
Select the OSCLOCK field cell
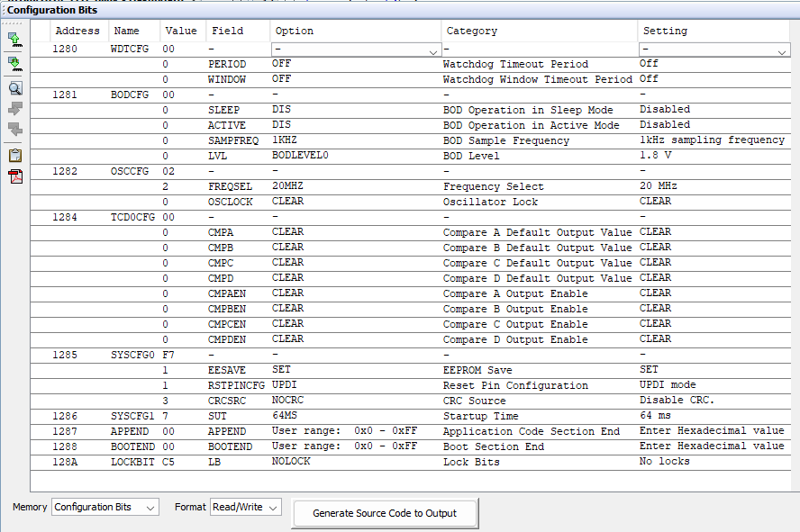tap(230, 202)
